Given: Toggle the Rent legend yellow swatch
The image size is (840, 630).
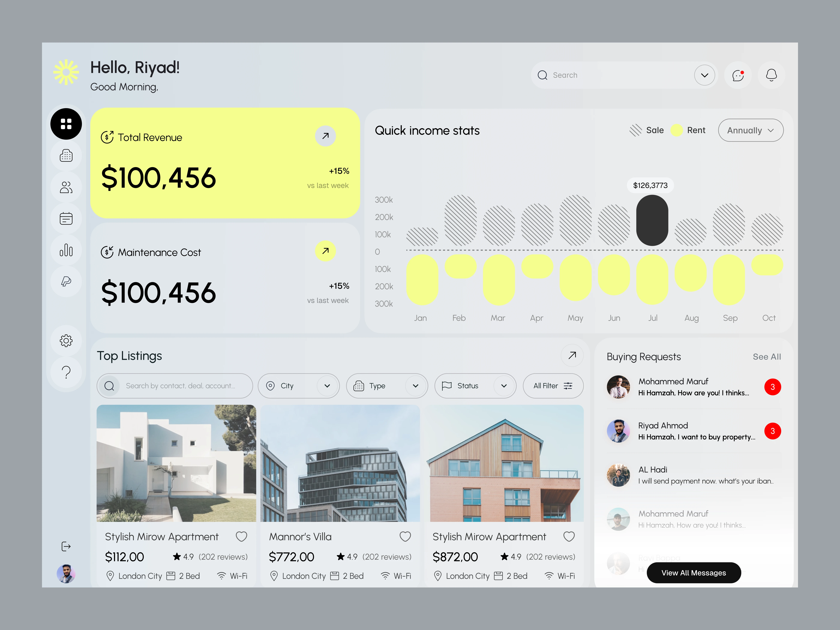Looking at the screenshot, I should (x=676, y=130).
